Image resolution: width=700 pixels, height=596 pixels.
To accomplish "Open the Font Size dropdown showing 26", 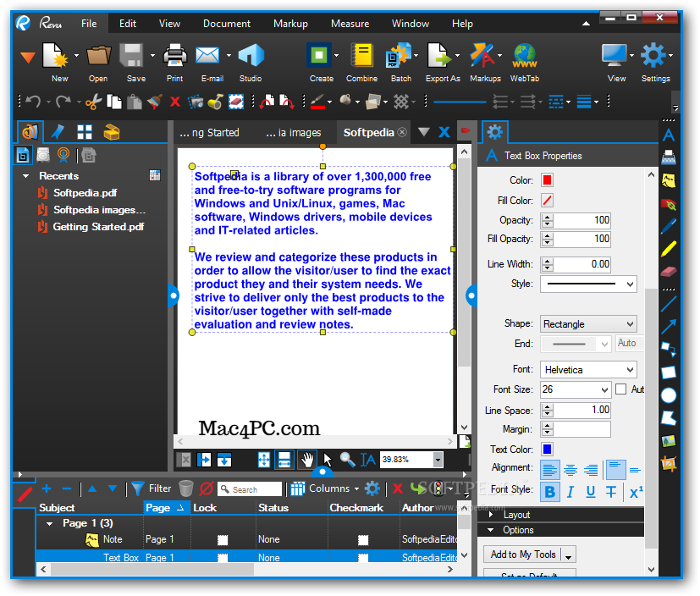I will point(575,389).
